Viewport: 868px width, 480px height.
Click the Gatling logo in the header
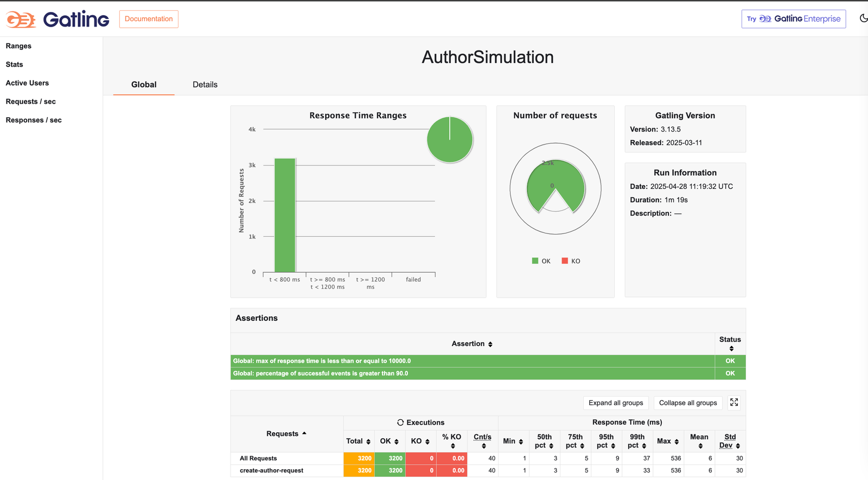click(x=58, y=20)
